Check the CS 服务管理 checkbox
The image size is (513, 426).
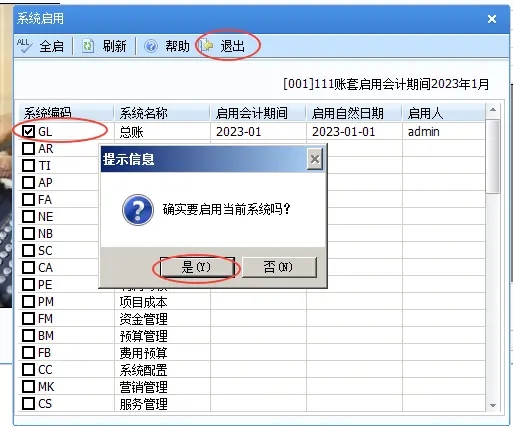click(x=28, y=403)
